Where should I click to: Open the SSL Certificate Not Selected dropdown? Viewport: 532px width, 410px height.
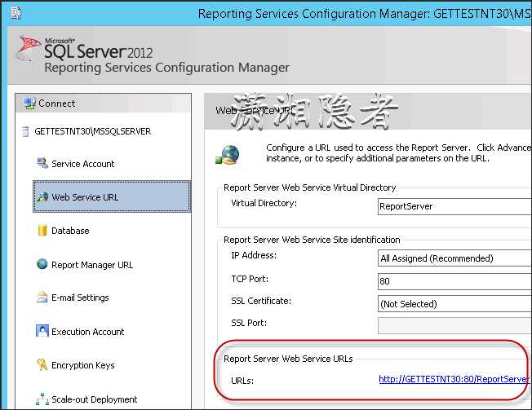tap(454, 304)
